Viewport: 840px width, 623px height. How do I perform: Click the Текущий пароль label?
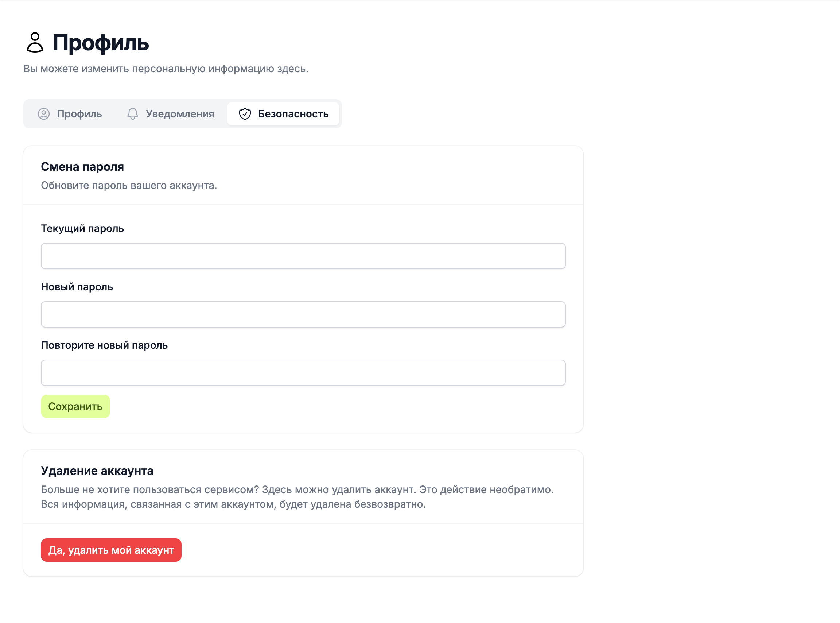[x=82, y=229]
